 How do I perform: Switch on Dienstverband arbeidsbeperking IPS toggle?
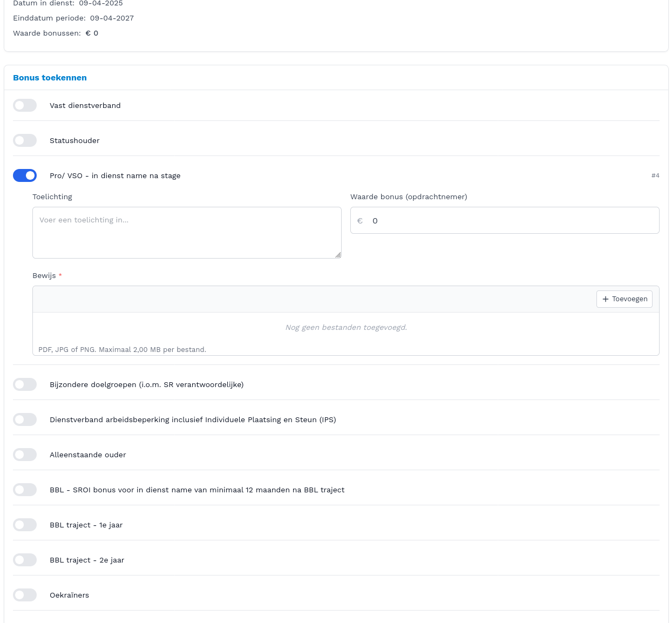click(x=25, y=419)
